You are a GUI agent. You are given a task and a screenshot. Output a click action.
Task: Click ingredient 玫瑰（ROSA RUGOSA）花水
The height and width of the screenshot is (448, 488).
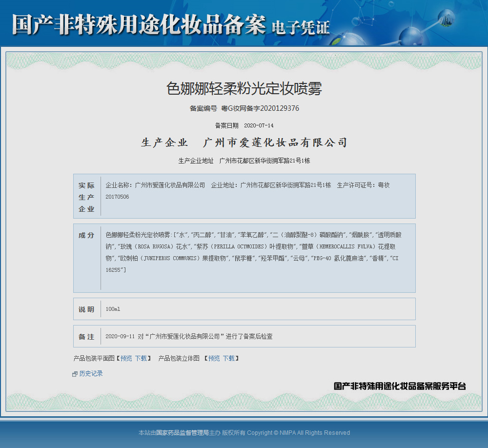click(x=154, y=246)
